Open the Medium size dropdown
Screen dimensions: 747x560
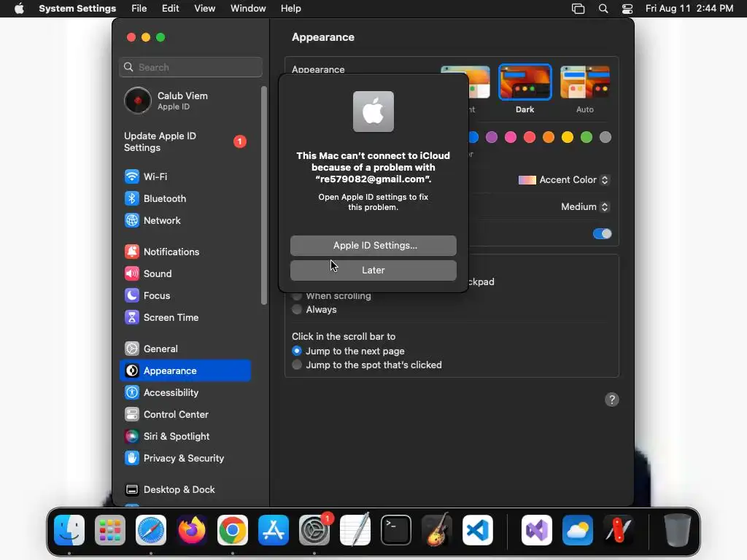(x=585, y=206)
